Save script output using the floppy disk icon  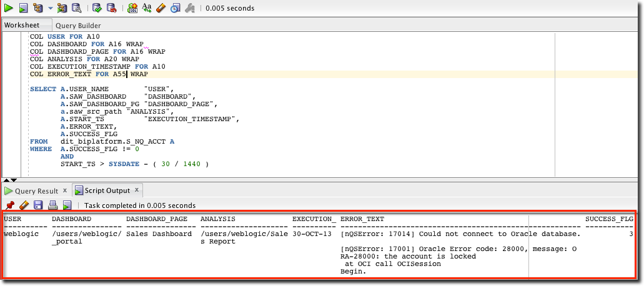[38, 205]
